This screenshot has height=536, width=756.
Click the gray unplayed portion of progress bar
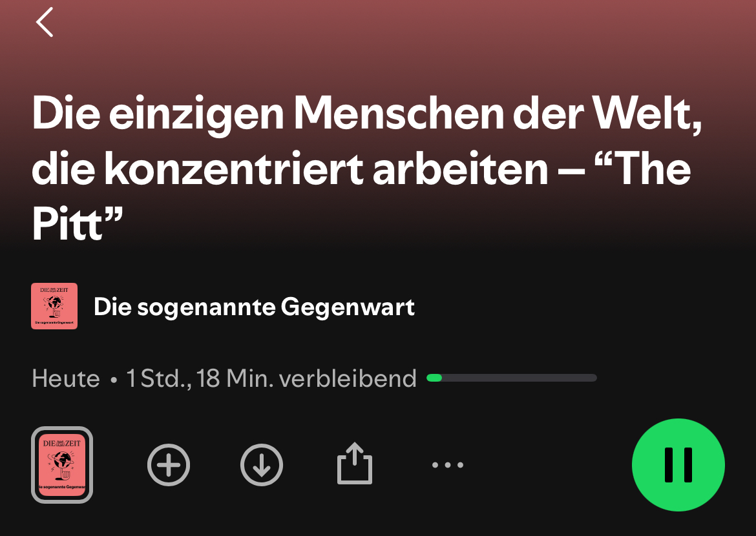pyautogui.click(x=520, y=378)
